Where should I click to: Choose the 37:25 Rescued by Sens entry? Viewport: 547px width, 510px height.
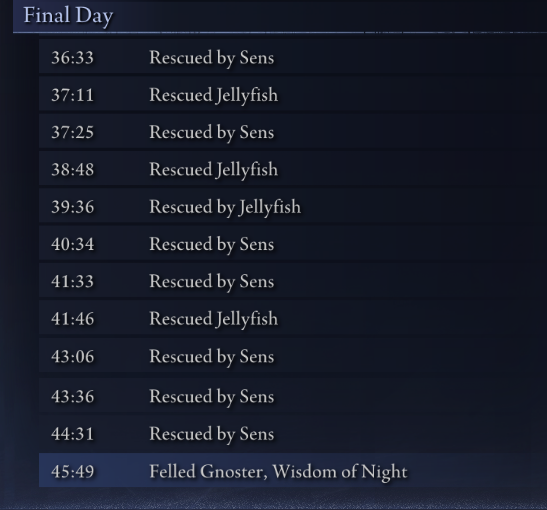coord(293,132)
